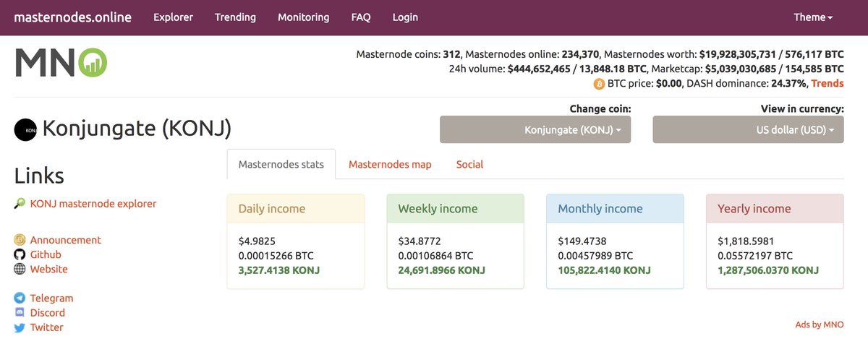Screen dimensions: 868x344
Task: Click the Trends link in stats header
Action: point(827,84)
